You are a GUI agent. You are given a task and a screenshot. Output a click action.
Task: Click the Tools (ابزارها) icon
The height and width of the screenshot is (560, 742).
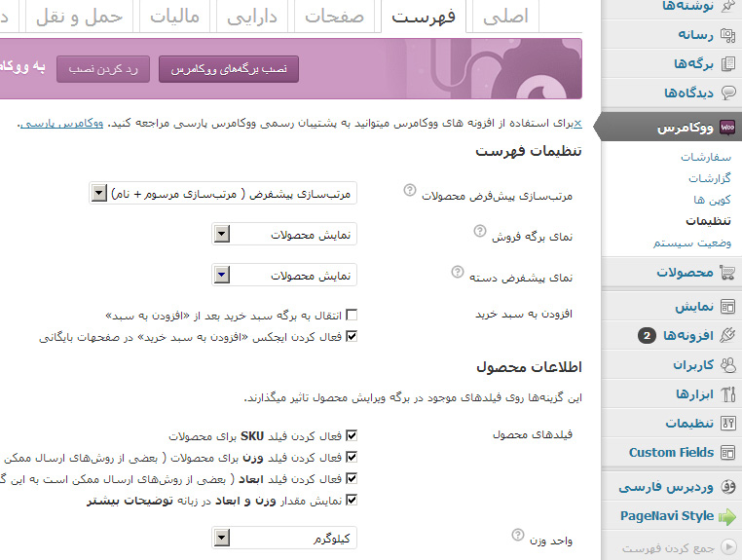coord(727,394)
